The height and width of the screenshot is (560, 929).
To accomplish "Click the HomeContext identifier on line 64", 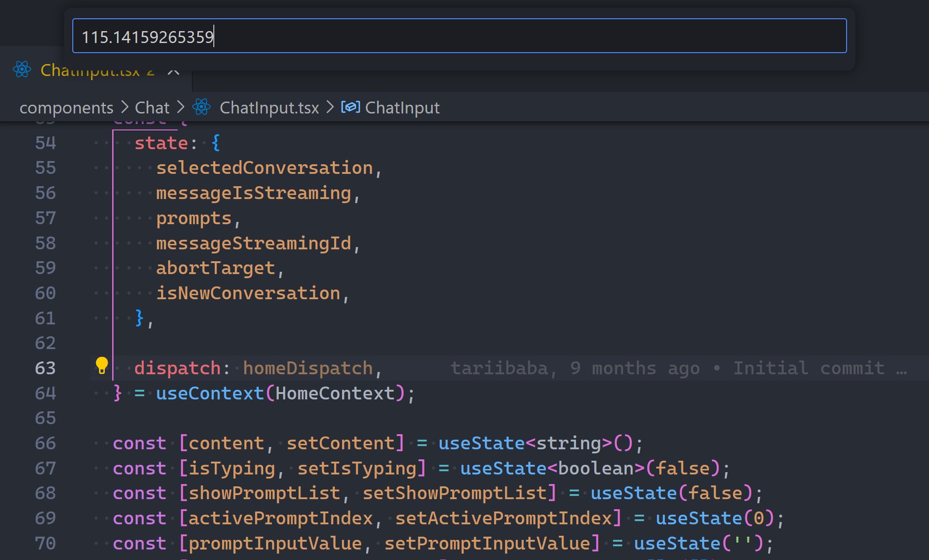I will pyautogui.click(x=334, y=393).
